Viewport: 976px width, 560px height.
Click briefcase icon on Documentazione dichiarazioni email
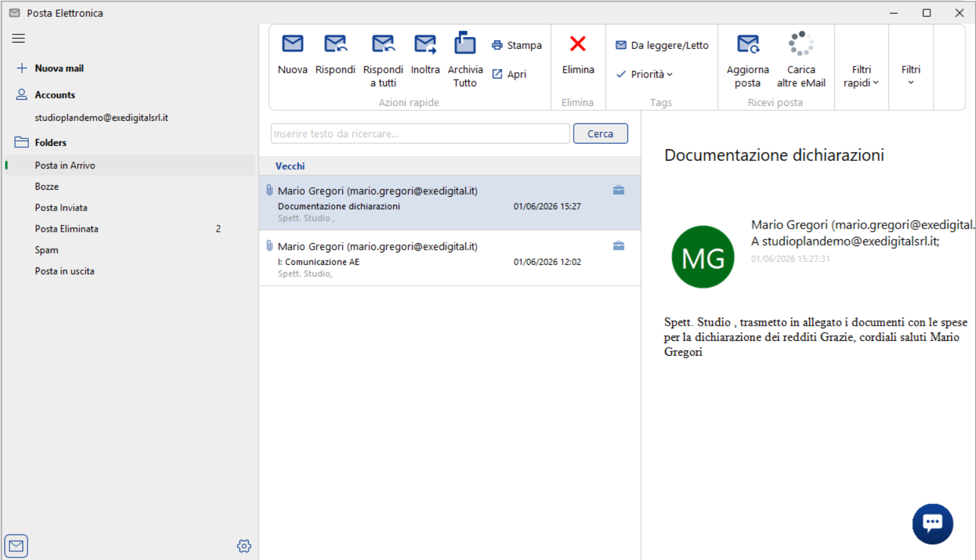point(619,190)
